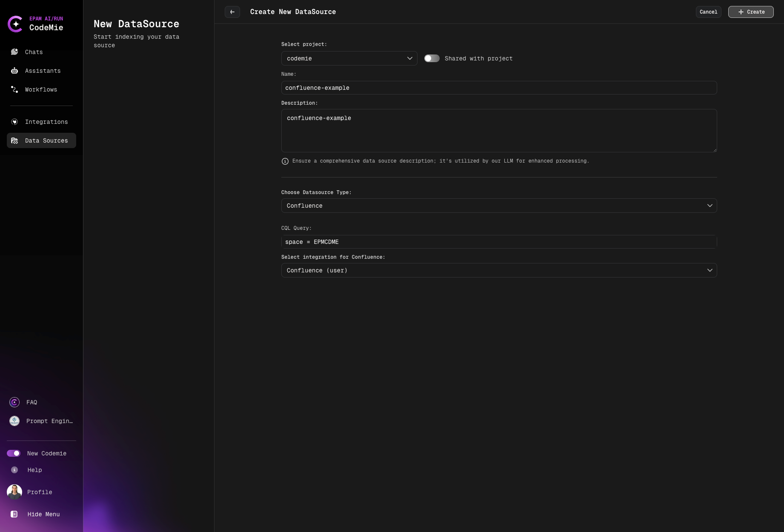This screenshot has height=532, width=784.
Task: Click the info icon below the description field
Action: [285, 161]
